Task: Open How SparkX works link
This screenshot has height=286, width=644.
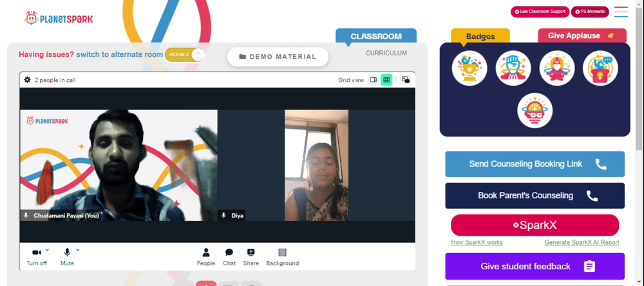Action: (477, 242)
